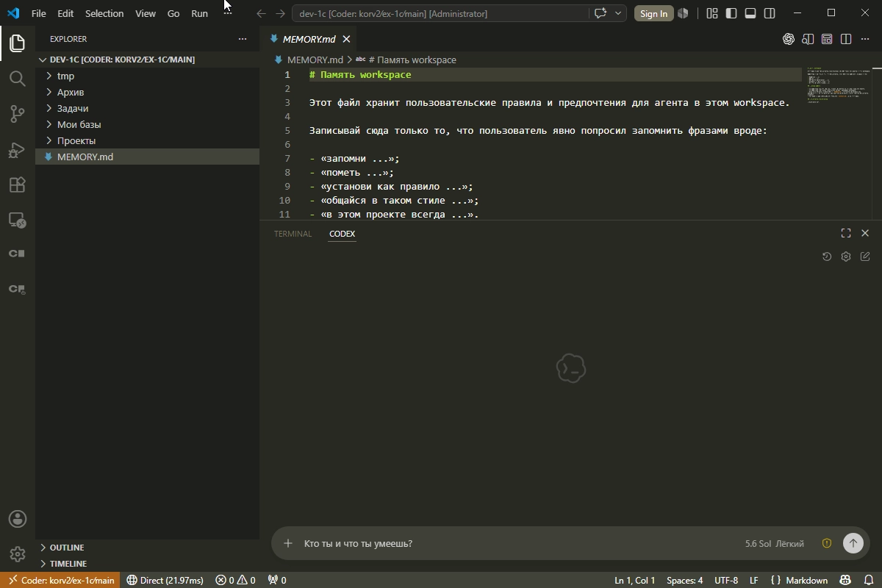The image size is (882, 588).
Task: Open the Edit menu
Action: click(x=65, y=13)
